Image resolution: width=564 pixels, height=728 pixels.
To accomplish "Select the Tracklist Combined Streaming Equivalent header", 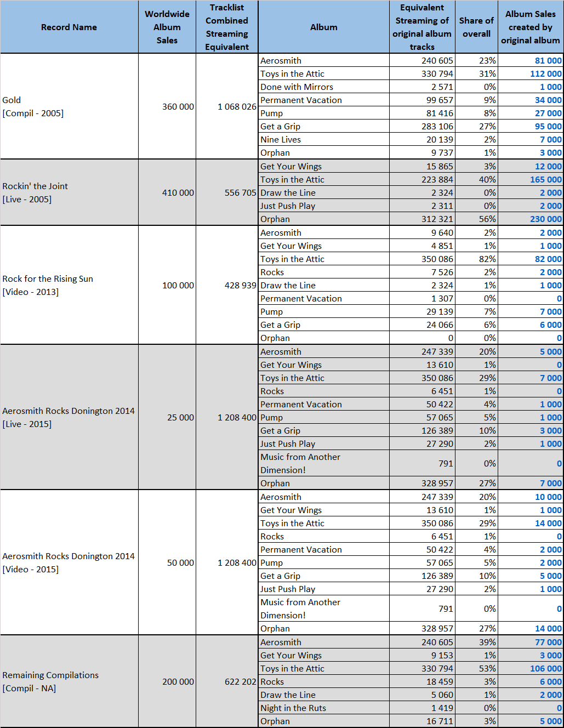I will coord(227,27).
